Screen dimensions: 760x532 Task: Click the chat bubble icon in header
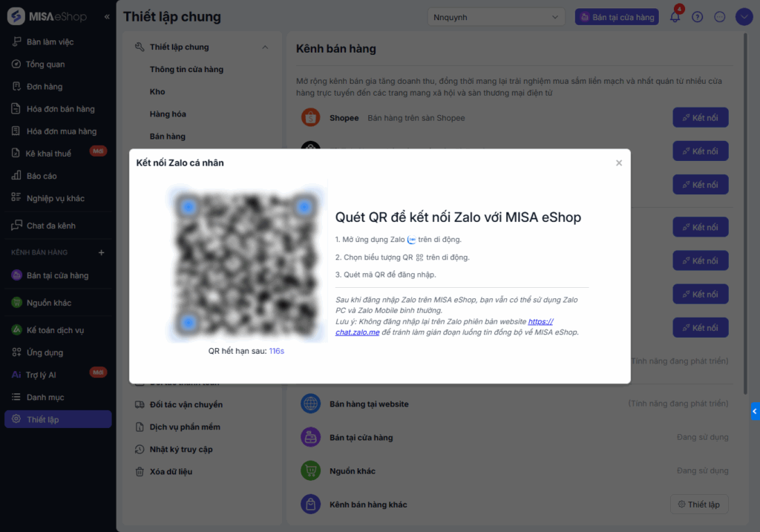tap(719, 17)
